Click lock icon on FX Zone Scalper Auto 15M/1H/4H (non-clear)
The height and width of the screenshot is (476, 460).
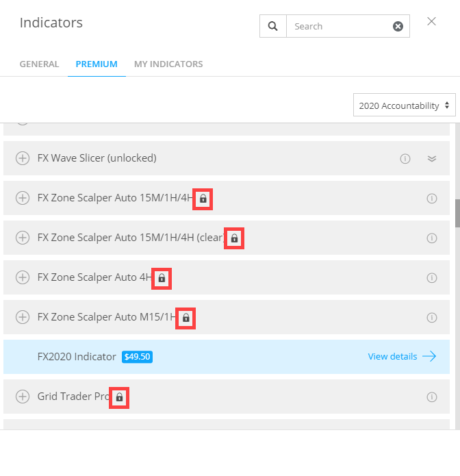pyautogui.click(x=203, y=199)
